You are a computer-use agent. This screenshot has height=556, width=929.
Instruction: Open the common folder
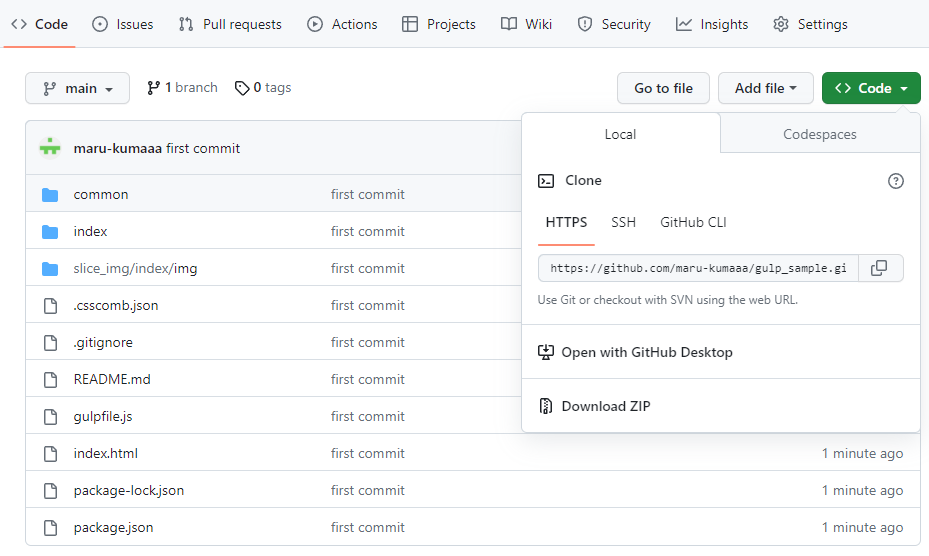pyautogui.click(x=101, y=194)
